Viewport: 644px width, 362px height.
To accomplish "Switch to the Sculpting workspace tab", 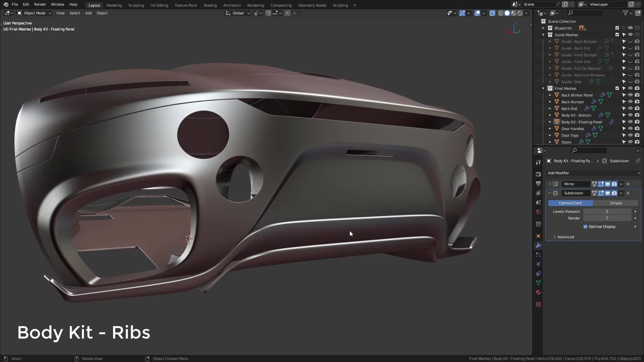I will pyautogui.click(x=136, y=5).
